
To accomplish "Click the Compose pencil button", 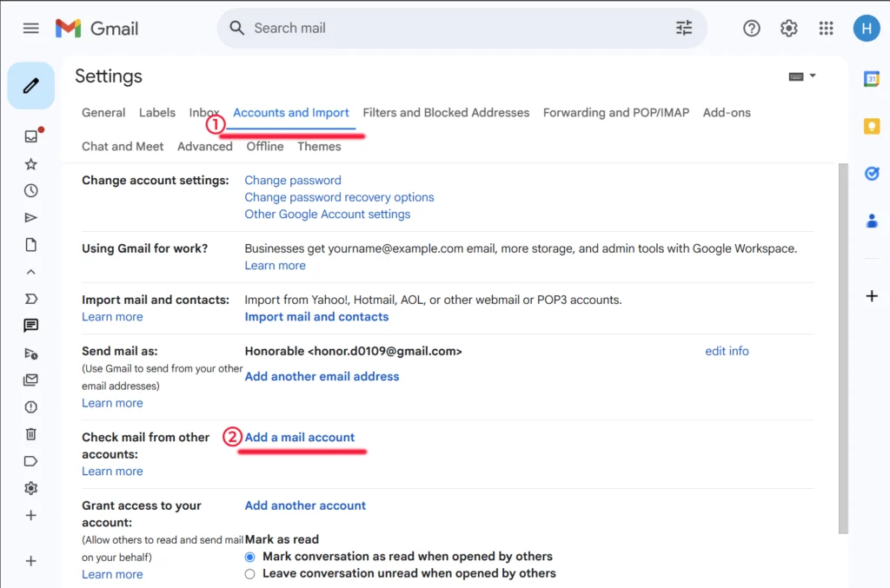I will [x=30, y=86].
